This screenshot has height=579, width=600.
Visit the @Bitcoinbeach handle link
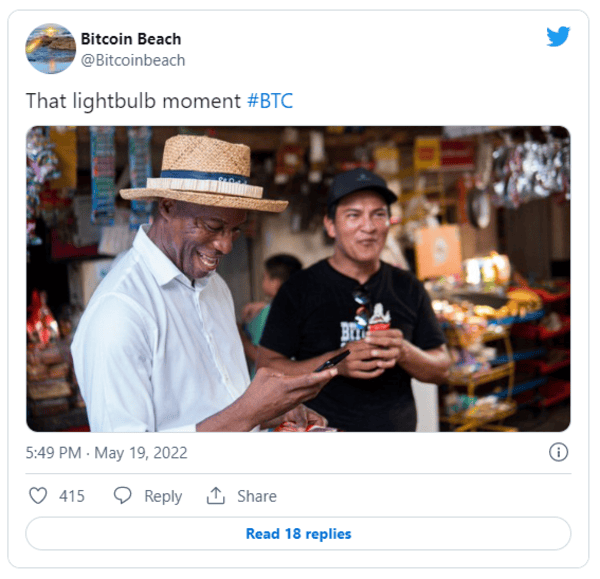point(132,60)
